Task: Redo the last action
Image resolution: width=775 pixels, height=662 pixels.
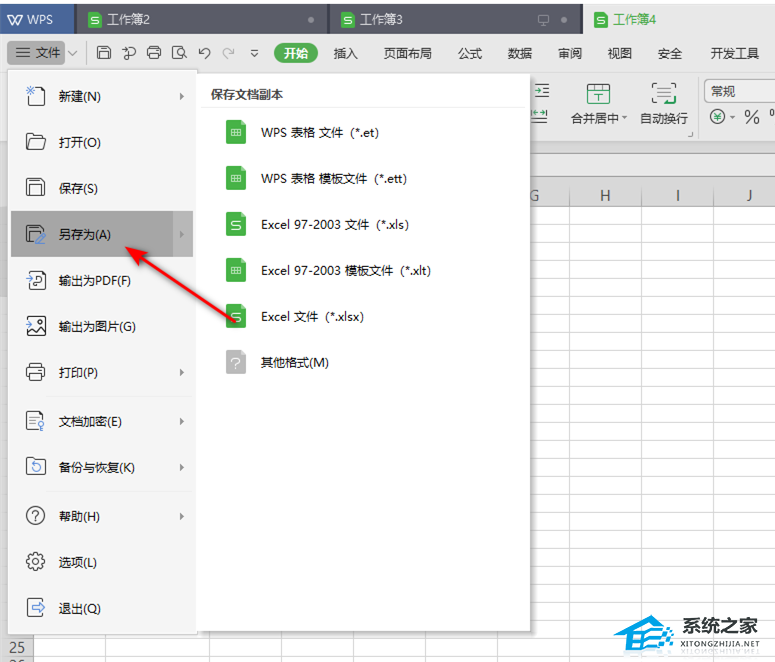Action: point(228,52)
